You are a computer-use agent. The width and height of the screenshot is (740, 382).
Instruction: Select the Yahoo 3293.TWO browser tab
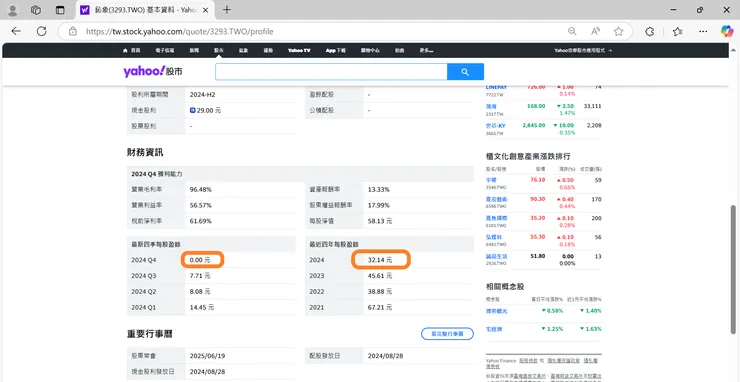pyautogui.click(x=144, y=10)
